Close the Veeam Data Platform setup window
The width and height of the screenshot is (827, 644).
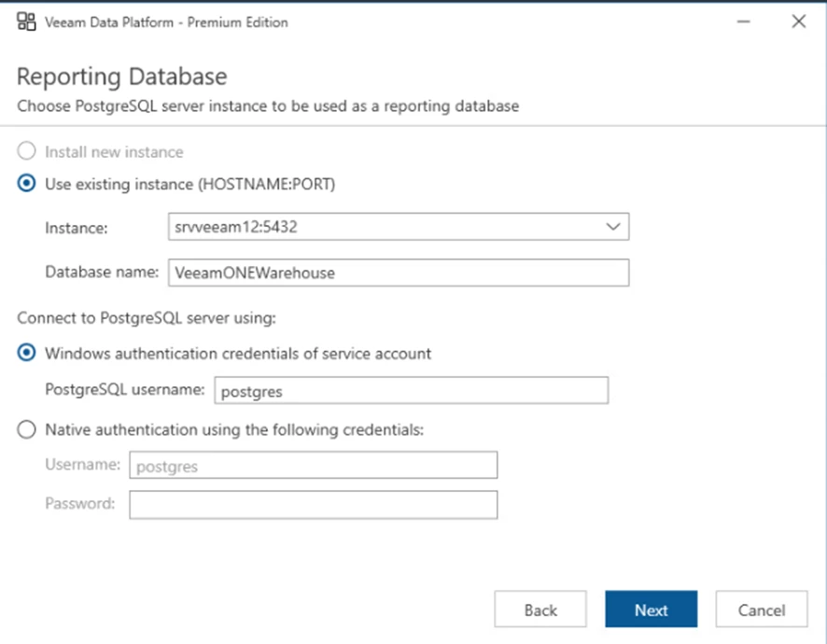click(798, 22)
